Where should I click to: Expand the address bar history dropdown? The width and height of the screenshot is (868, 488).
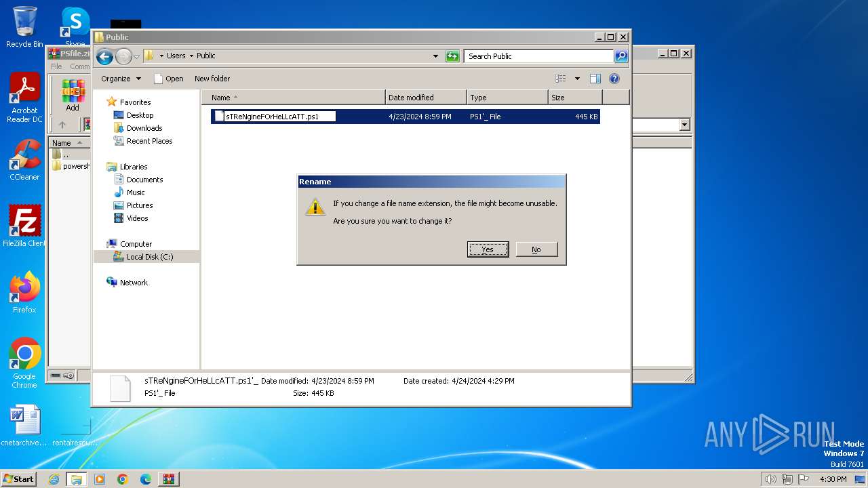(435, 56)
